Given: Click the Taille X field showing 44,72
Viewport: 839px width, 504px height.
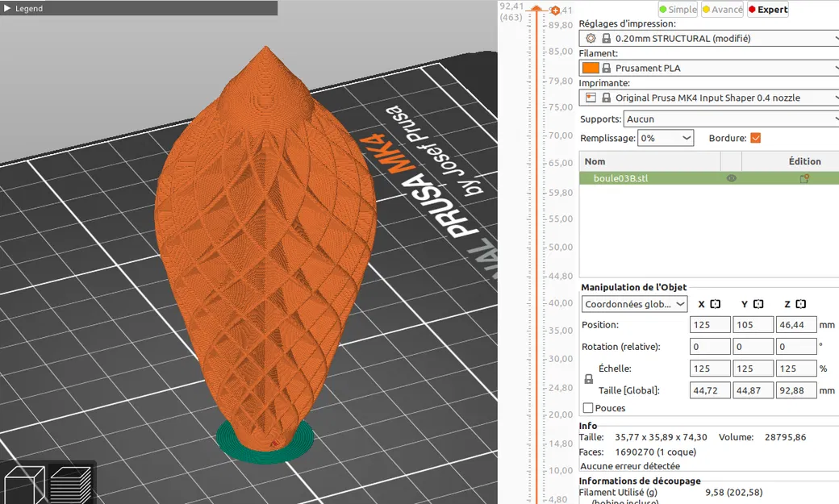Looking at the screenshot, I should (710, 390).
